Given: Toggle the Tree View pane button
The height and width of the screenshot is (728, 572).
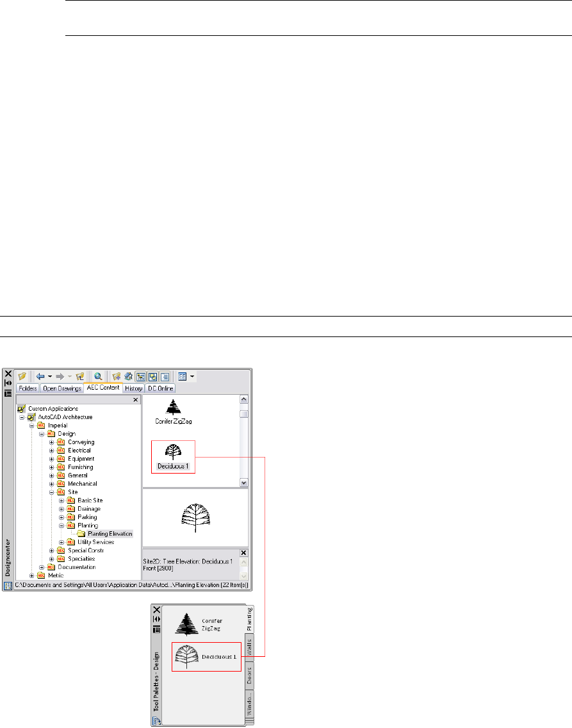Looking at the screenshot, I should (141, 377).
